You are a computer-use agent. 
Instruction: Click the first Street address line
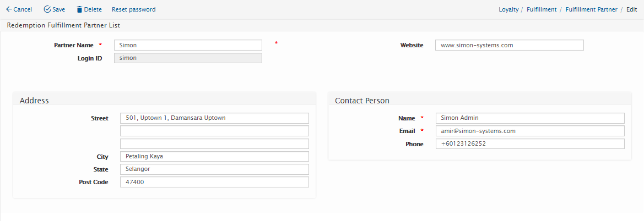coord(214,118)
